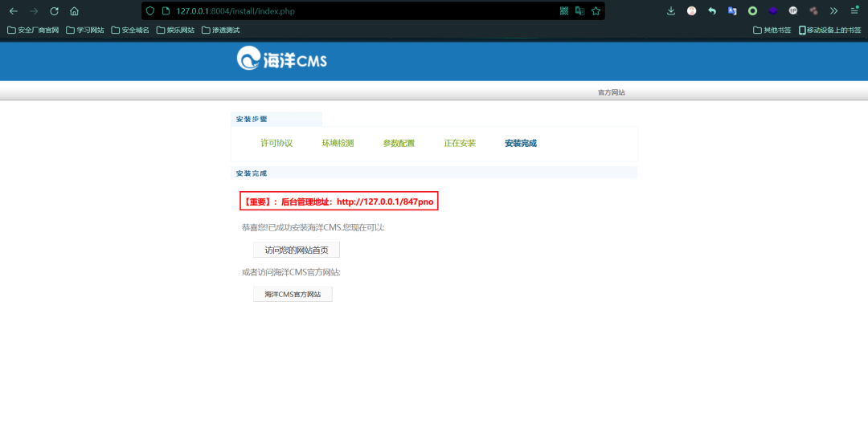Click the teal undo arrow extension icon
The height and width of the screenshot is (440, 868).
(x=712, y=11)
